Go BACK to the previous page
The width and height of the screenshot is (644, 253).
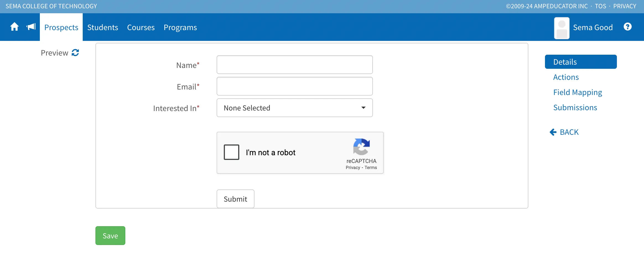(564, 132)
